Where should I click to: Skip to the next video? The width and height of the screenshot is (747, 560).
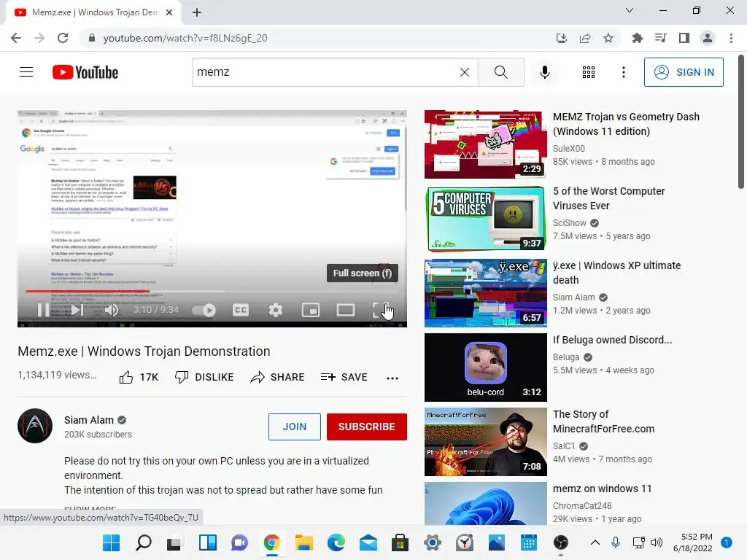point(77,310)
